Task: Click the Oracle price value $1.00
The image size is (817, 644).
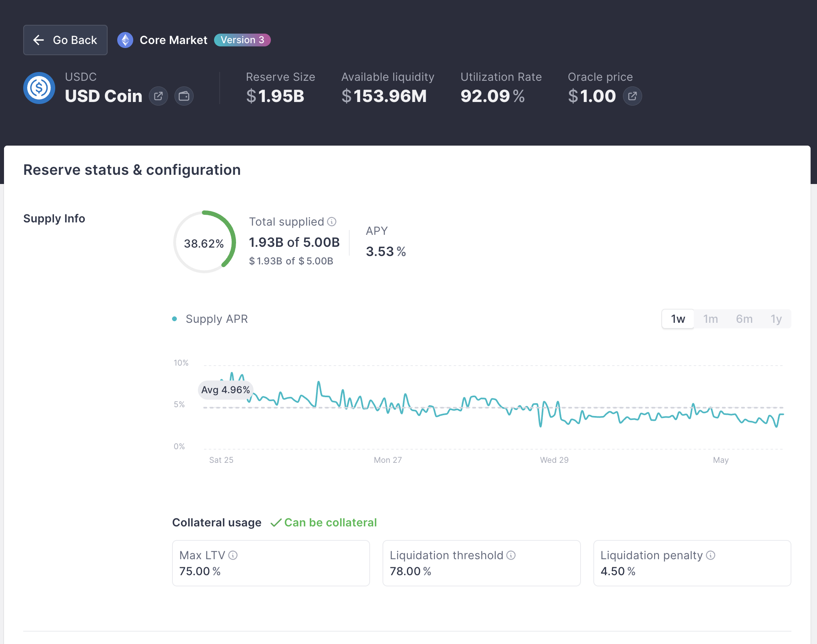Action: pos(592,96)
